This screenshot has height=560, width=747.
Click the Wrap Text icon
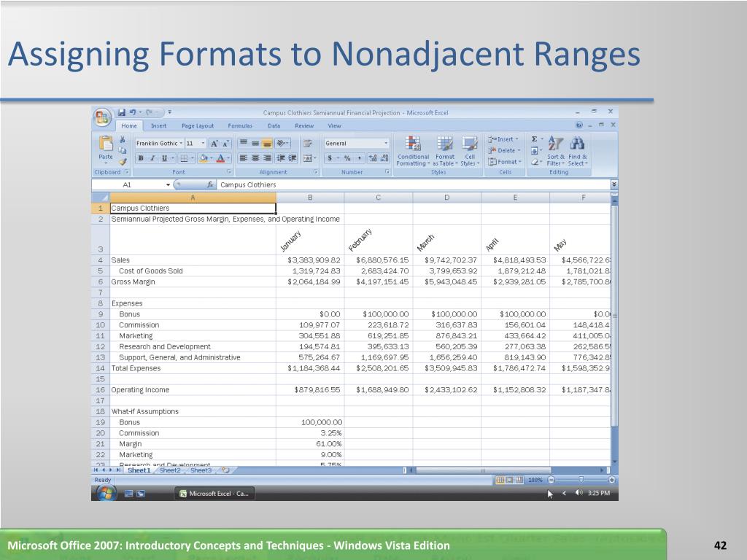pos(308,143)
